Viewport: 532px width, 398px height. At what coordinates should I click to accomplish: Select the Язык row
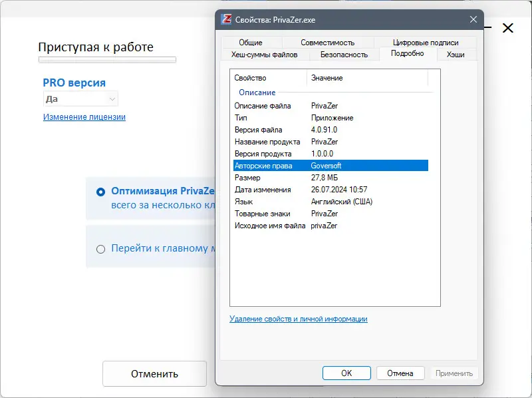(x=331, y=202)
